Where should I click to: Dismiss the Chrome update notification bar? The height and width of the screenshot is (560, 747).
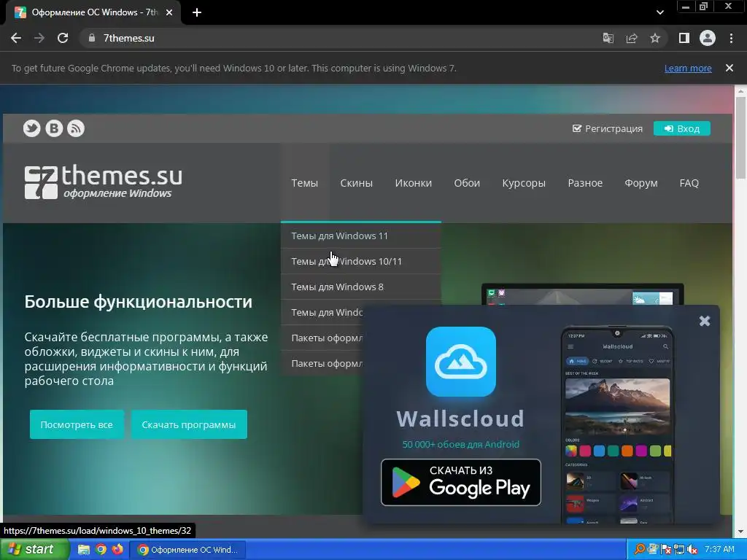tap(729, 68)
